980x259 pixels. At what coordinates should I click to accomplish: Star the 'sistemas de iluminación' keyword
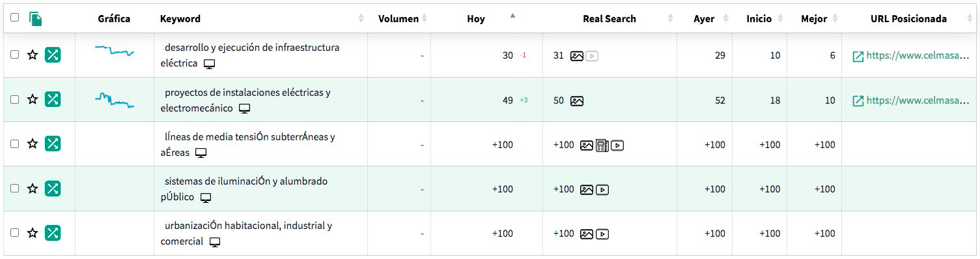33,189
